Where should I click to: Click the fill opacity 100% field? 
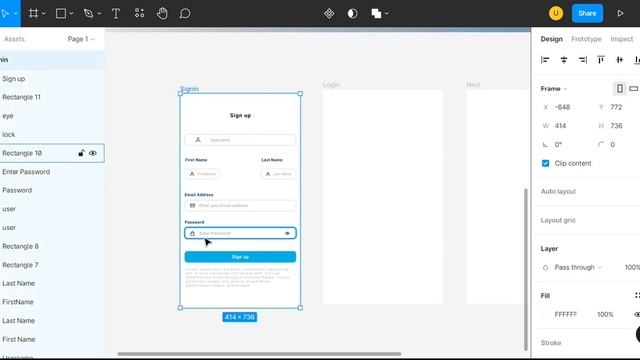click(605, 314)
